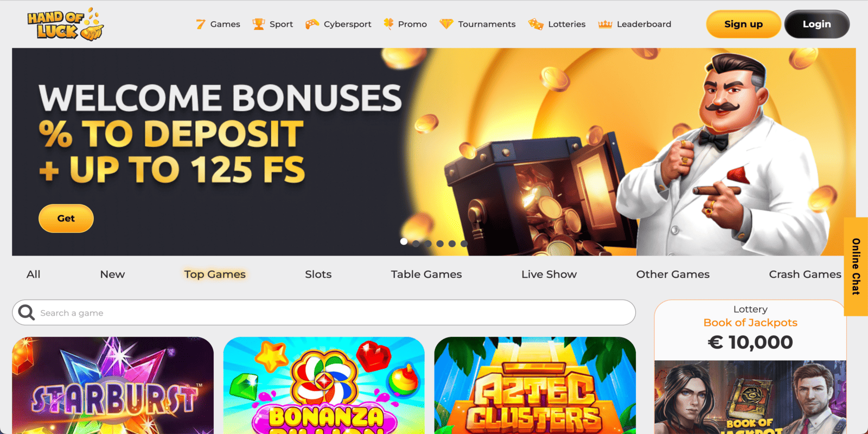Screen dimensions: 868x434
Task: Click the clover Promo icon
Action: (x=388, y=24)
